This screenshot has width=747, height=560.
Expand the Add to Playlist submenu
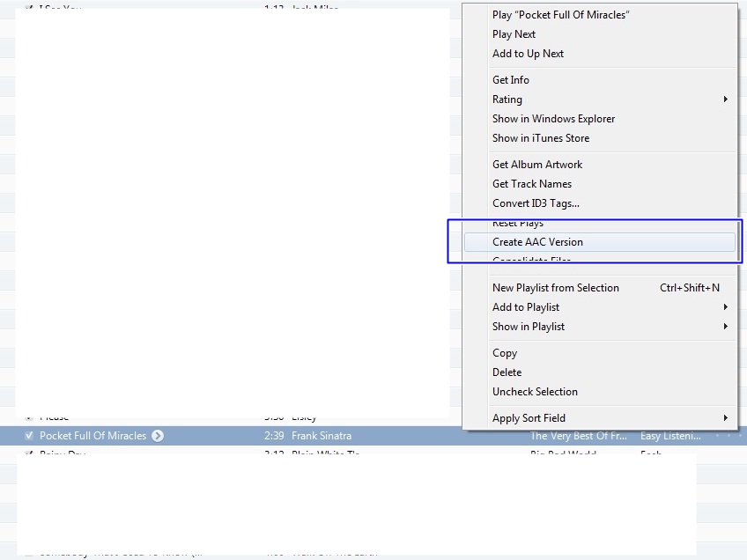click(600, 307)
